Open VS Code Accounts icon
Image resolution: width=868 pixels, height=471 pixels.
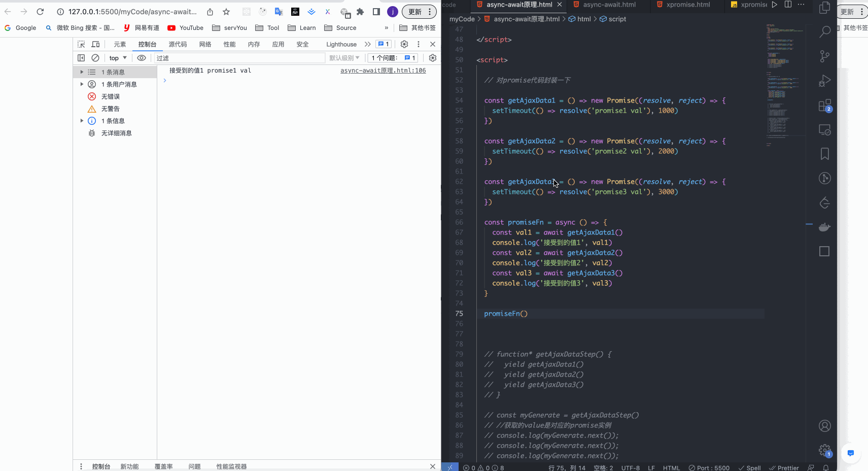click(825, 426)
